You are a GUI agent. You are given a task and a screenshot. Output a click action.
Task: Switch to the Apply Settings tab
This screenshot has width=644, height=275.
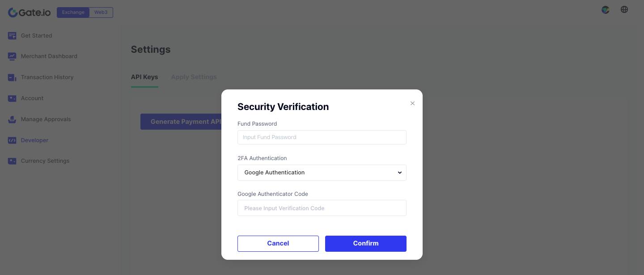[194, 77]
